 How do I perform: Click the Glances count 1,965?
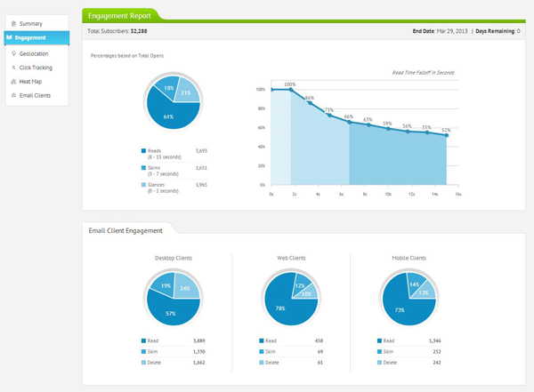click(201, 184)
